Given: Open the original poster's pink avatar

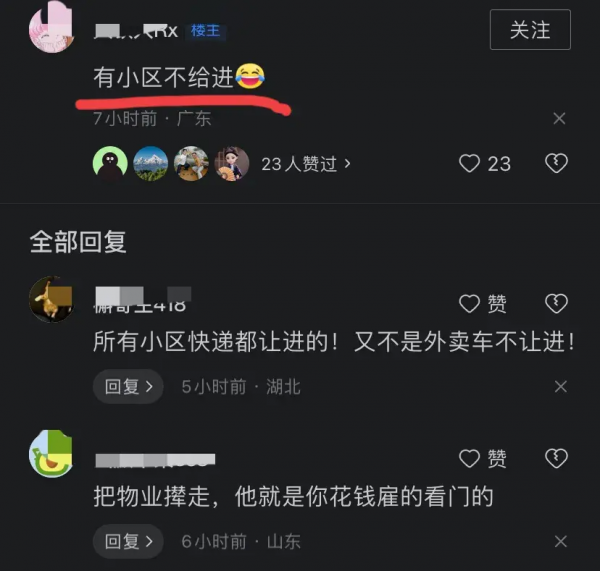Looking at the screenshot, I should tap(52, 30).
